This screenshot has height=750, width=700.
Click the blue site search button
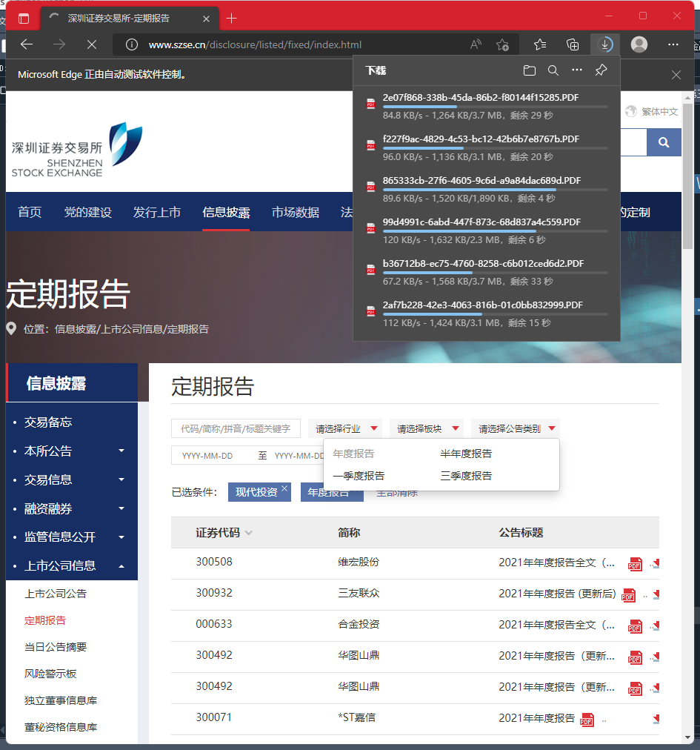(664, 142)
